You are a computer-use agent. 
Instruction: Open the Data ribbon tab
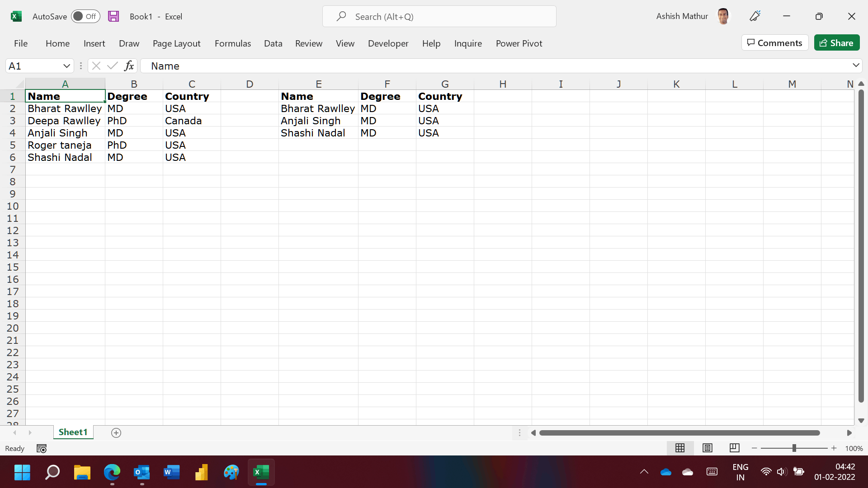[x=273, y=43]
